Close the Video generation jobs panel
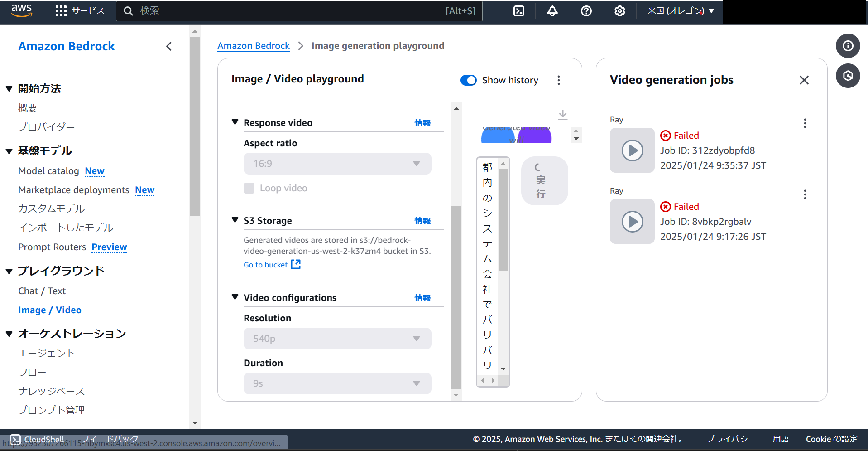 click(804, 80)
